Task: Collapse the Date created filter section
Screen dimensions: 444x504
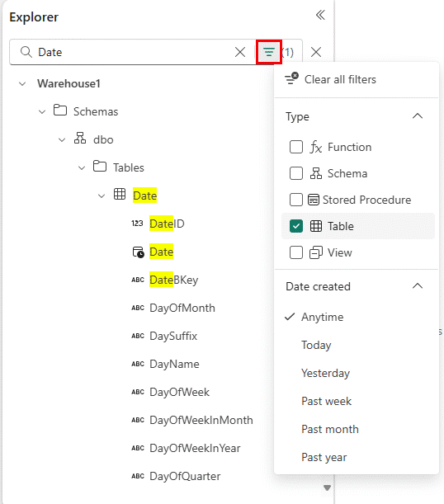Action: (418, 285)
